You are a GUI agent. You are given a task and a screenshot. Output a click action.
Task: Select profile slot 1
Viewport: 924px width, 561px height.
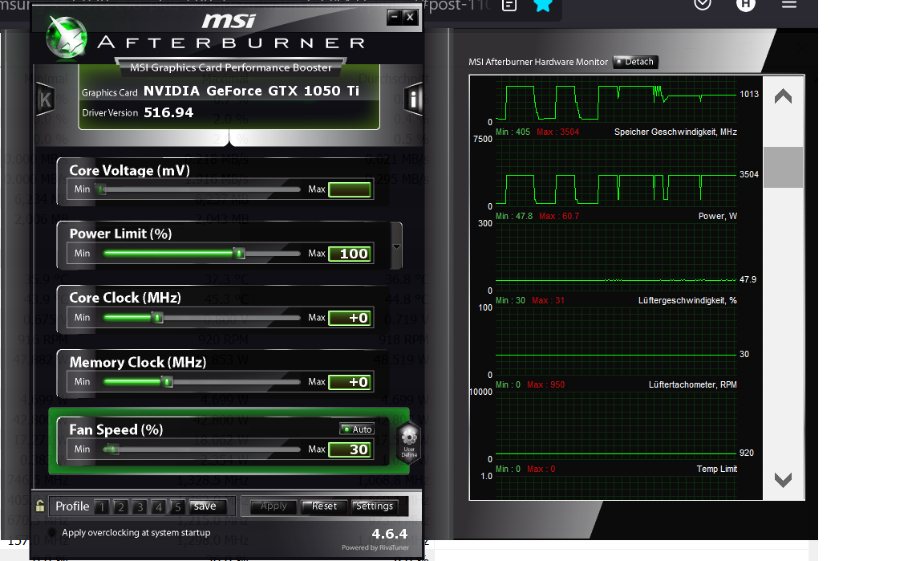(102, 506)
